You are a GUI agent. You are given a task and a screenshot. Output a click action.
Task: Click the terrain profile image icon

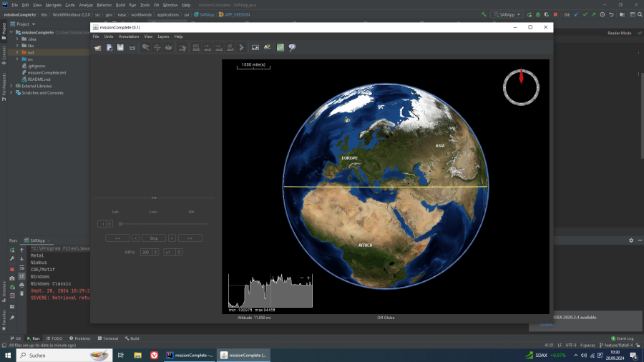255,47
